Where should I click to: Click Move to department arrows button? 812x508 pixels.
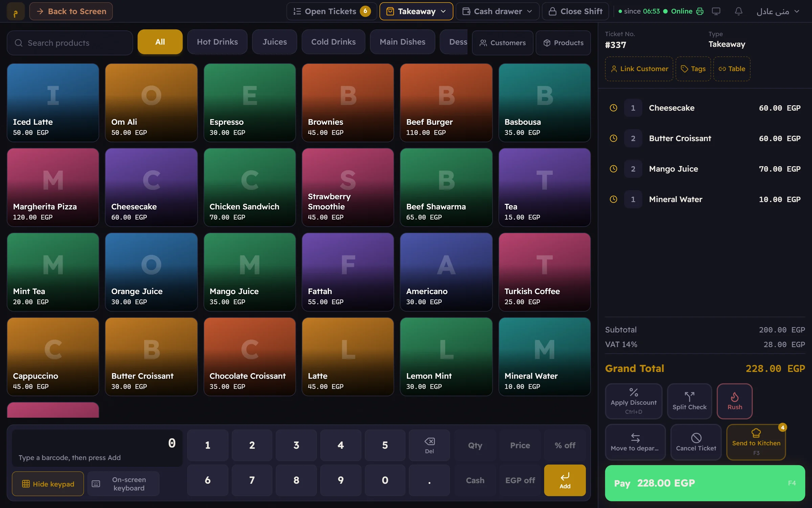click(635, 442)
